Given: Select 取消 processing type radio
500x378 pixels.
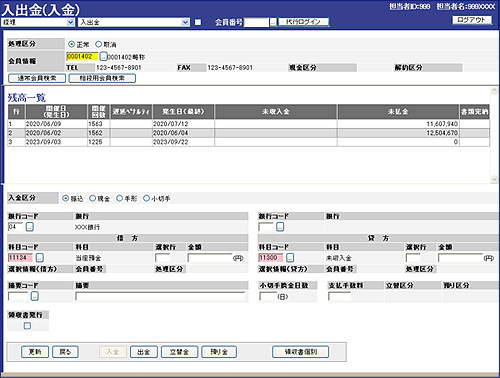Looking at the screenshot, I should 98,44.
